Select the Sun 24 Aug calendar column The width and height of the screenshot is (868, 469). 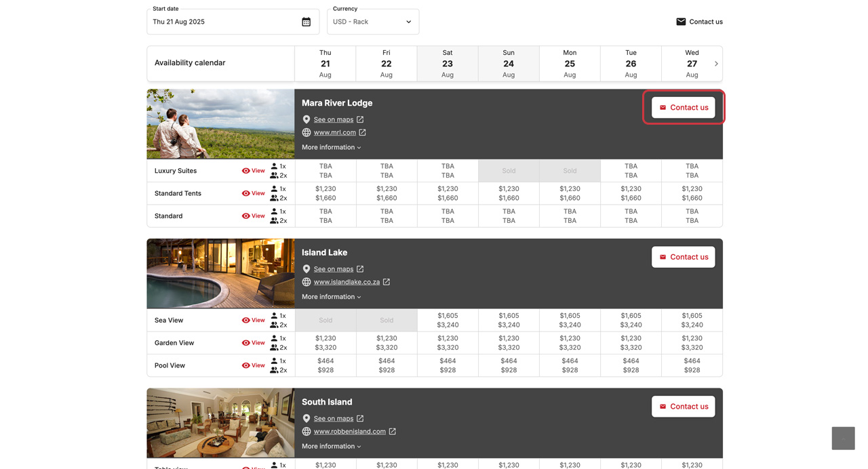pos(509,64)
